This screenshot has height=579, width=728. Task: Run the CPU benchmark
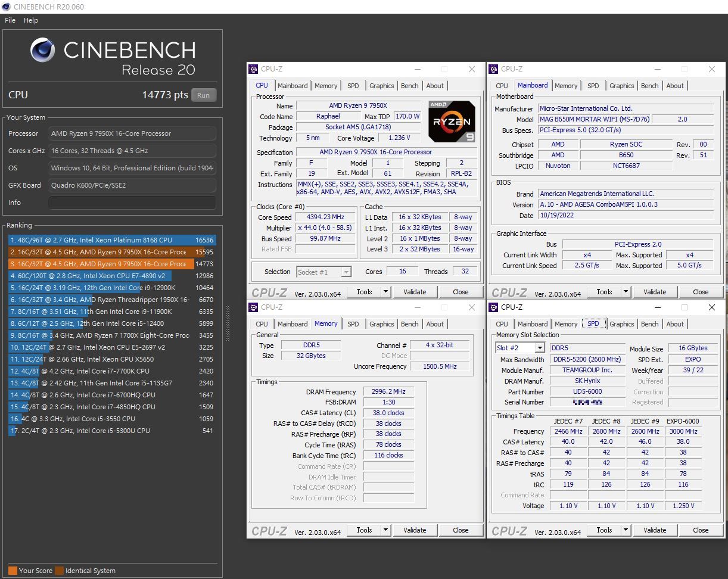(204, 95)
